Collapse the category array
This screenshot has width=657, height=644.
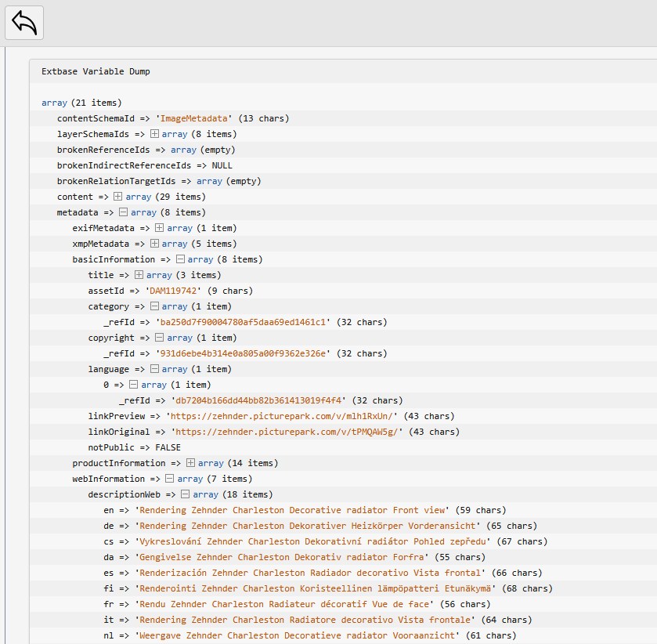[x=155, y=306]
